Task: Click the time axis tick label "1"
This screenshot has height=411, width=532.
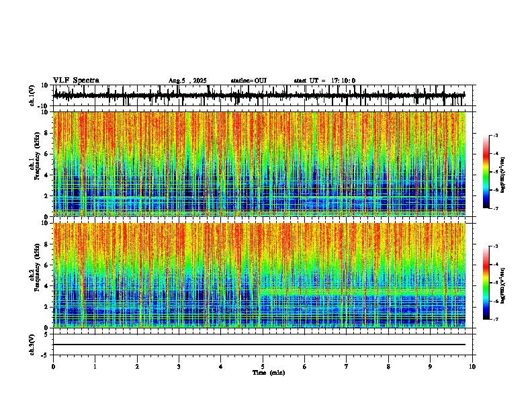Action: (95, 367)
